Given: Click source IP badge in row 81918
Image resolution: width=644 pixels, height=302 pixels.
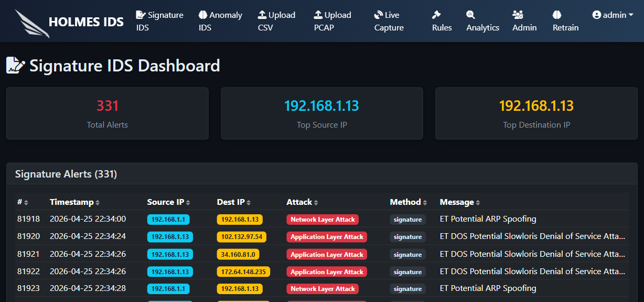Looking at the screenshot, I should 168,220.
